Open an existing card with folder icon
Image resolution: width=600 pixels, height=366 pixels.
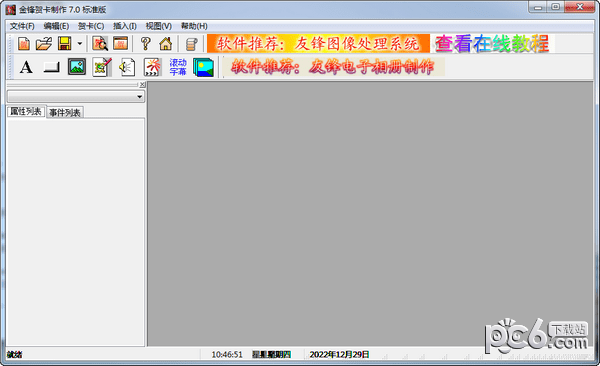(44, 44)
